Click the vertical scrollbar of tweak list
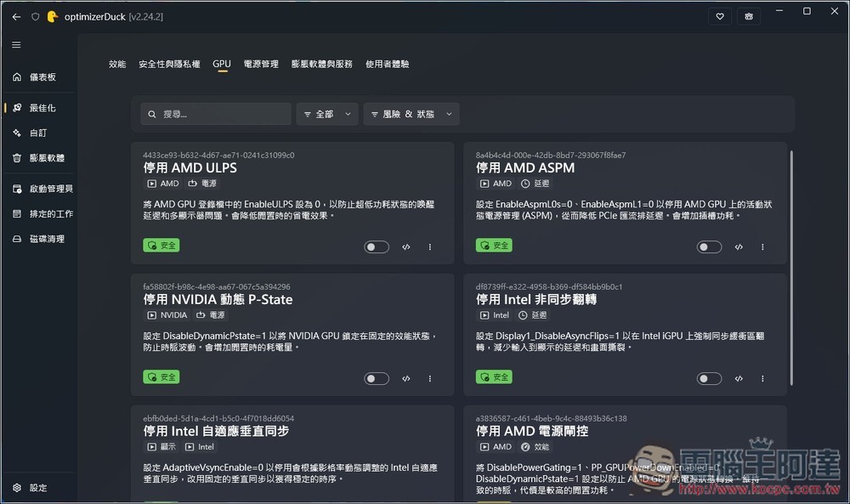The height and width of the screenshot is (504, 850). click(791, 269)
